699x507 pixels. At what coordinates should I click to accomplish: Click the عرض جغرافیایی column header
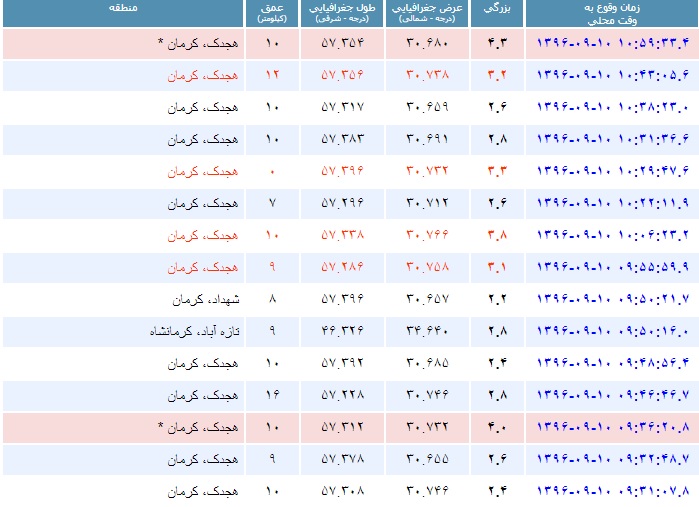[x=427, y=14]
